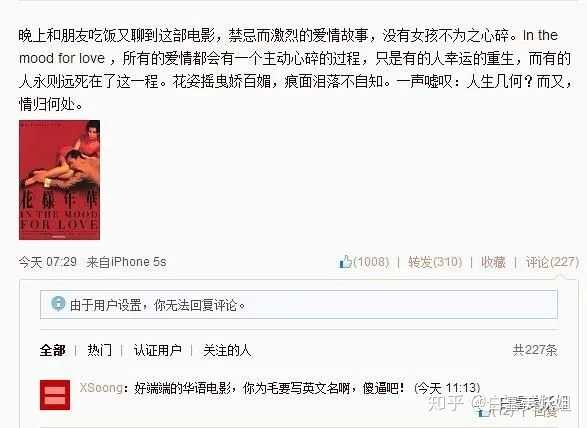The height and width of the screenshot is (428, 587).
Task: Click the thumbs-up like icon
Action: [x=345, y=261]
